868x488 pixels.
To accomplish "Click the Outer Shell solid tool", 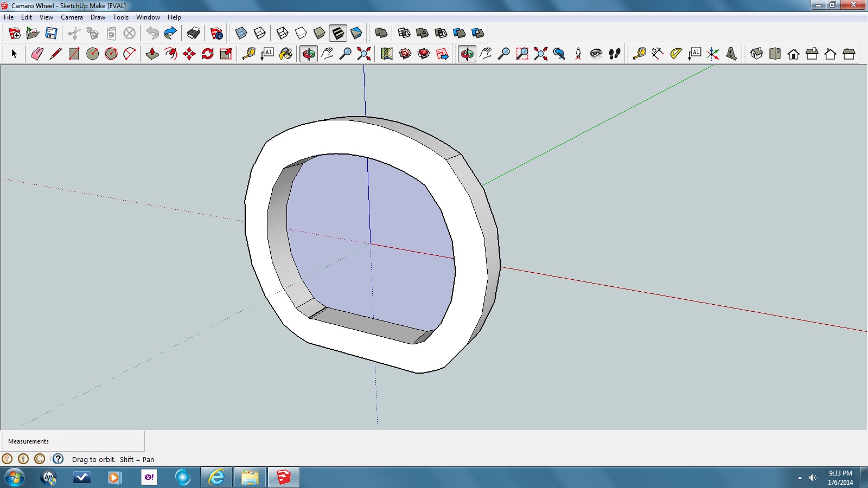I will tap(381, 33).
